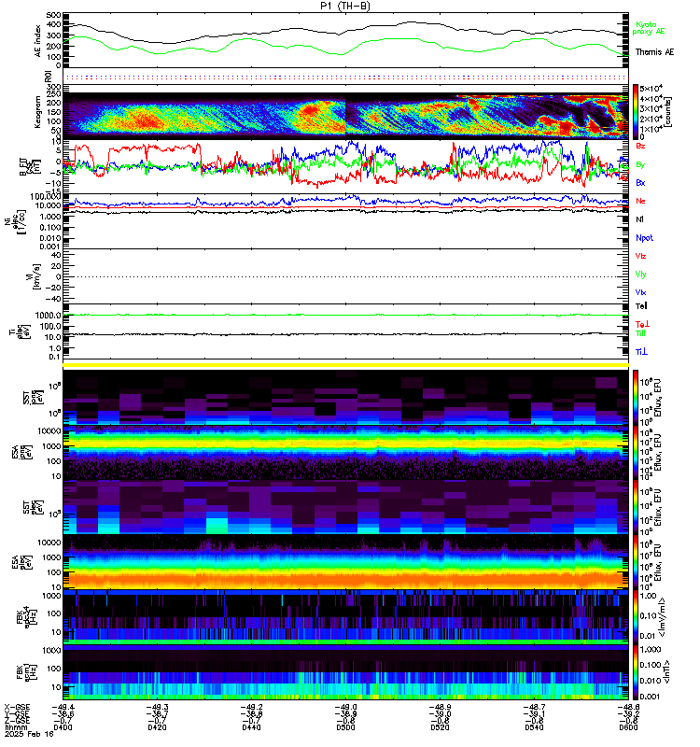Click the 0400 time tick label

[63, 727]
